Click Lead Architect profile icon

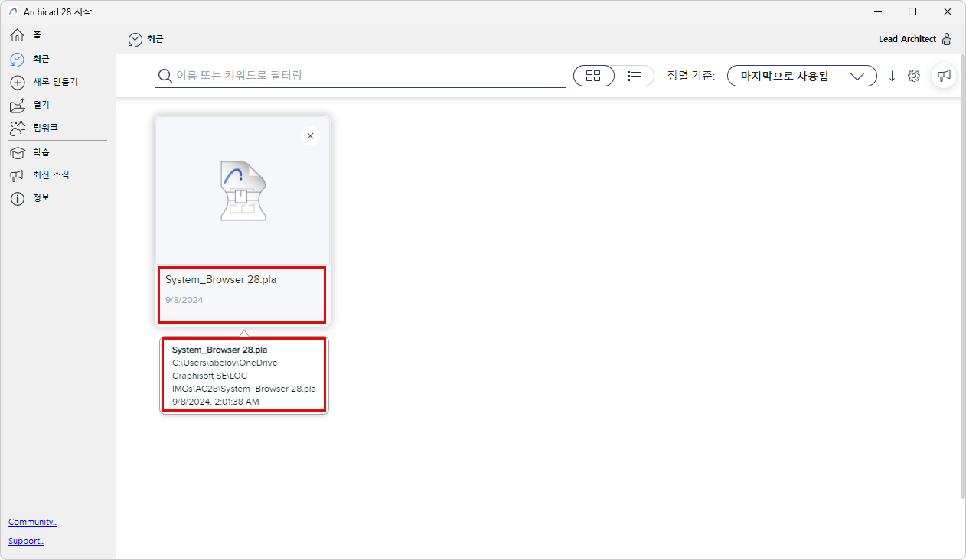pos(947,39)
